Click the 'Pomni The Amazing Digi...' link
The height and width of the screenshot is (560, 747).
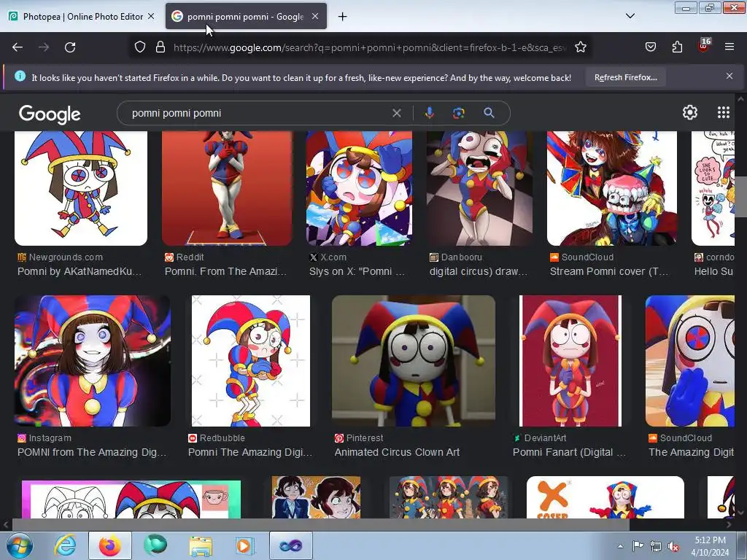click(250, 452)
